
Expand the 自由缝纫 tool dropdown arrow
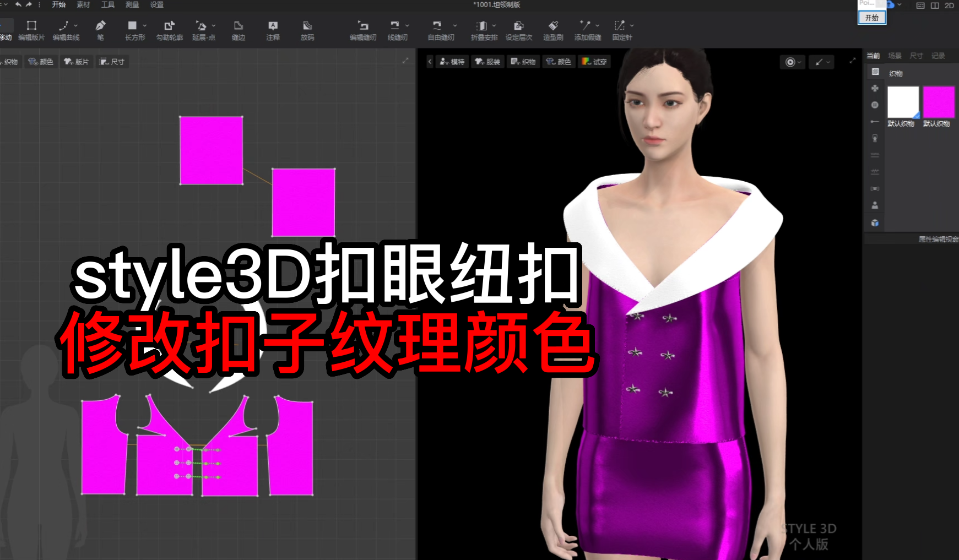(x=454, y=25)
